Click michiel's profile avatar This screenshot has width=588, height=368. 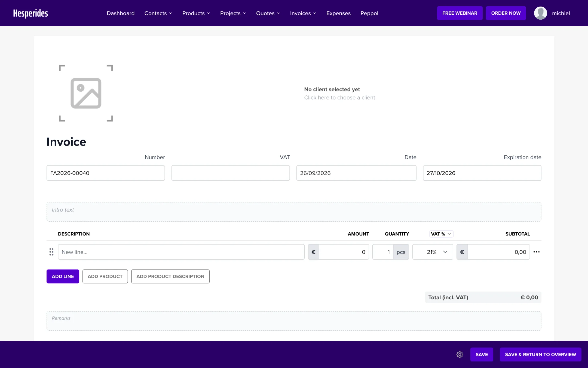pos(541,13)
